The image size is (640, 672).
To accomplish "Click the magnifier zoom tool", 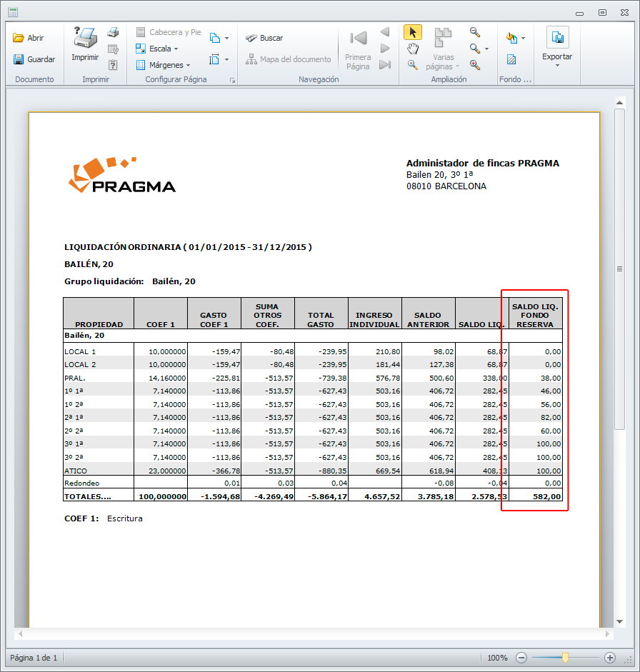I will coord(413,65).
